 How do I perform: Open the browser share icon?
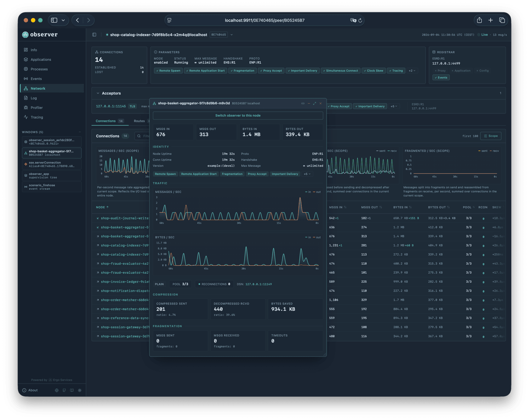479,20
